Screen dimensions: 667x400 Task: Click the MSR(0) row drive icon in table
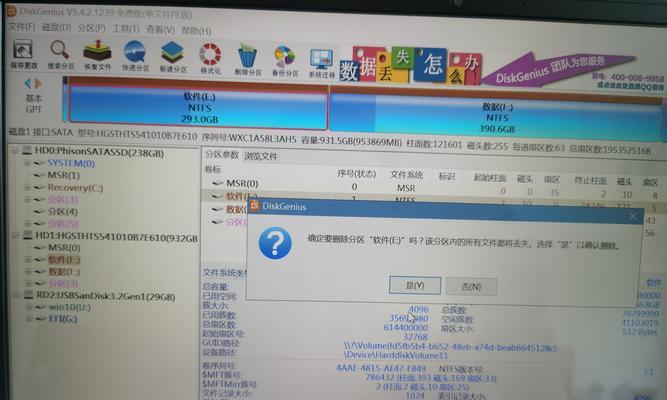218,183
